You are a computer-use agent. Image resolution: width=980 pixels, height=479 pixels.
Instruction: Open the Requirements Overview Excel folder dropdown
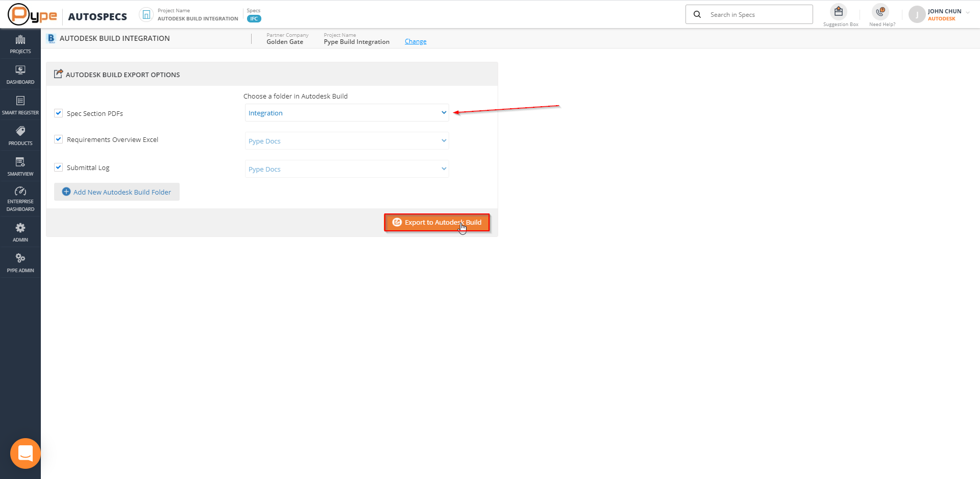[347, 141]
